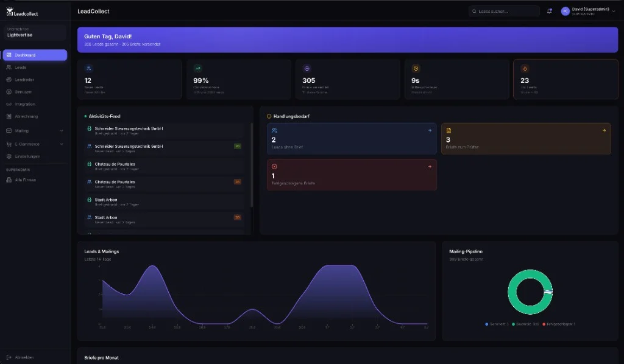Open the Fehlgeschlagene Briefe card
This screenshot has width=624, height=364.
tap(352, 175)
